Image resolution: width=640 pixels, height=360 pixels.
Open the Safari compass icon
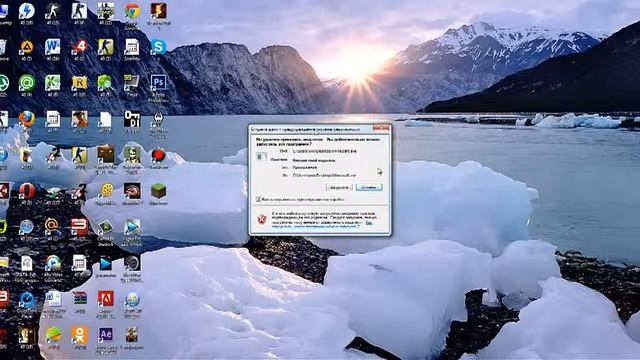(x=27, y=227)
